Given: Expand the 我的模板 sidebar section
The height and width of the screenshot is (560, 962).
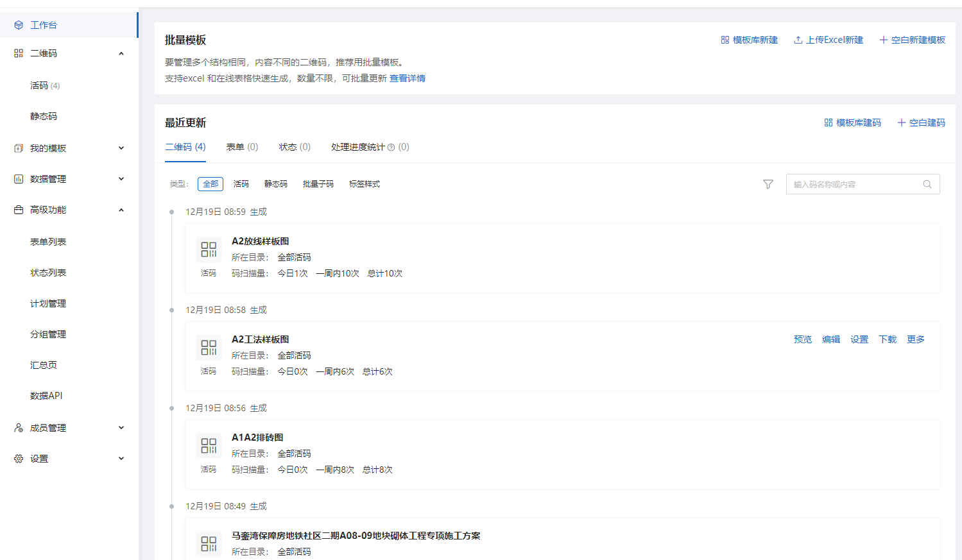Looking at the screenshot, I should pos(121,148).
